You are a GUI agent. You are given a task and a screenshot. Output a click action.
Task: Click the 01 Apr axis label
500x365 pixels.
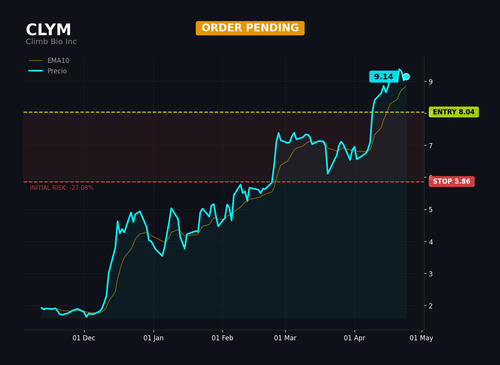pyautogui.click(x=354, y=338)
